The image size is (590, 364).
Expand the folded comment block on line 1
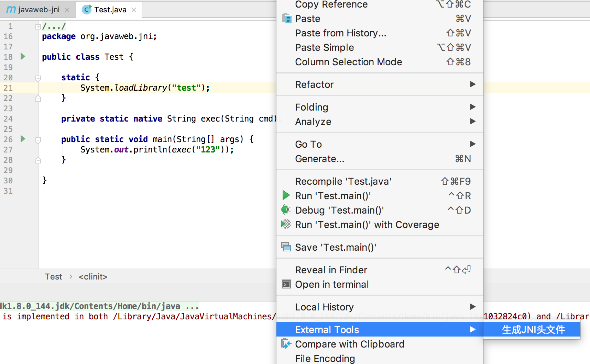click(38, 26)
